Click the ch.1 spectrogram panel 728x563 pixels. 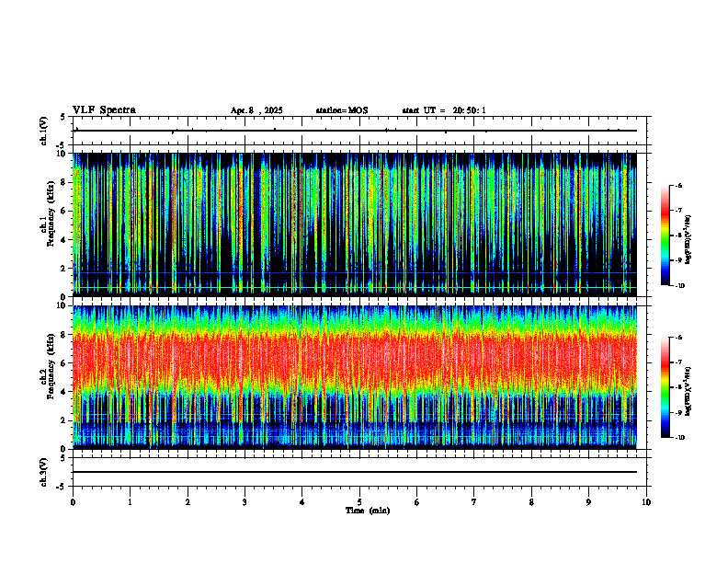359,224
